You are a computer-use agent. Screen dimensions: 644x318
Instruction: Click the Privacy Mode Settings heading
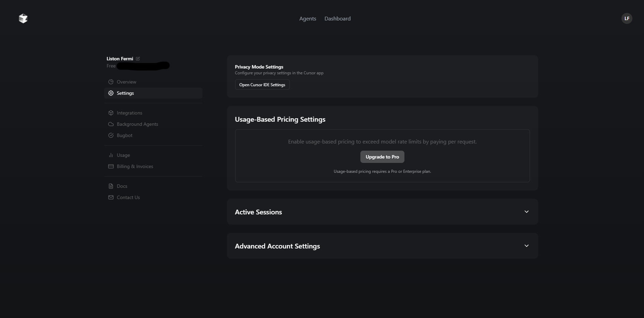pos(259,67)
